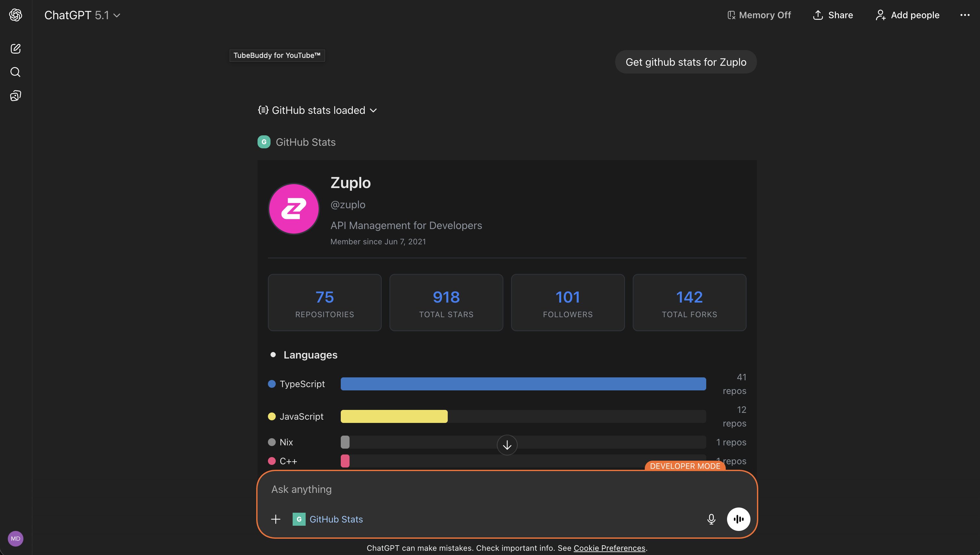
Task: Collapse the GitHub stats loaded section
Action: pos(373,110)
